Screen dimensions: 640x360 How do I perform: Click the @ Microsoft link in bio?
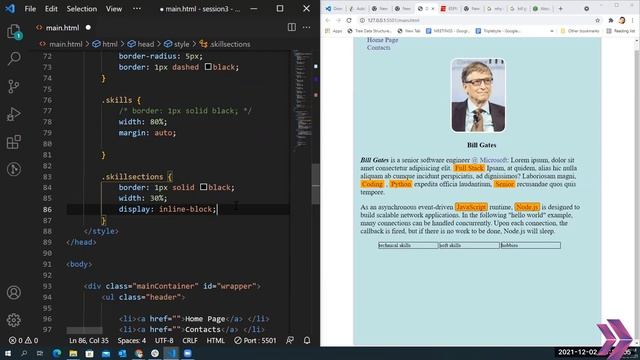(490, 160)
